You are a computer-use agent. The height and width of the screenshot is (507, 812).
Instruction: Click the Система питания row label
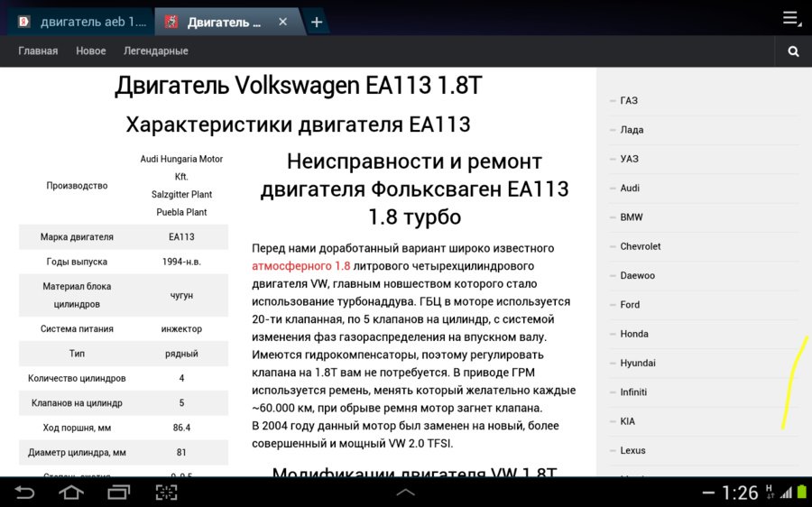(x=77, y=328)
